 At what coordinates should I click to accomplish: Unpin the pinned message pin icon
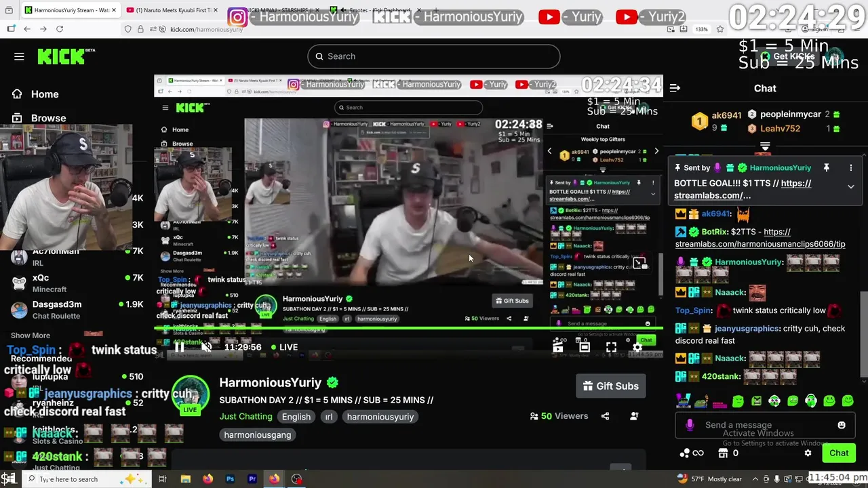[x=826, y=167]
